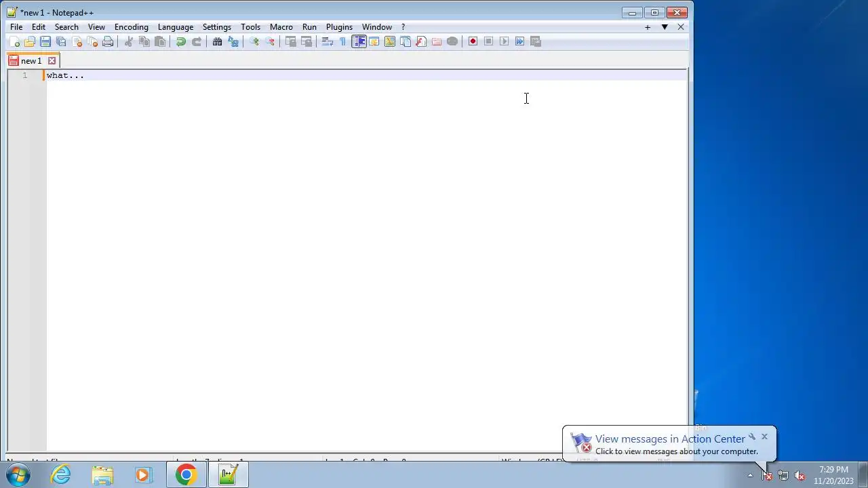
Task: Click the Save recorded macro icon
Action: (536, 41)
